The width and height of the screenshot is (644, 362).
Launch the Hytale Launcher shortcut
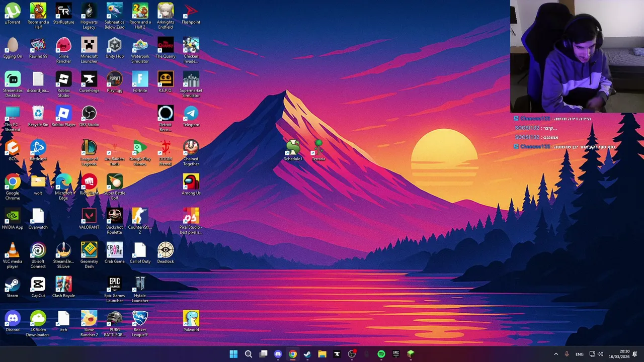pos(140,290)
